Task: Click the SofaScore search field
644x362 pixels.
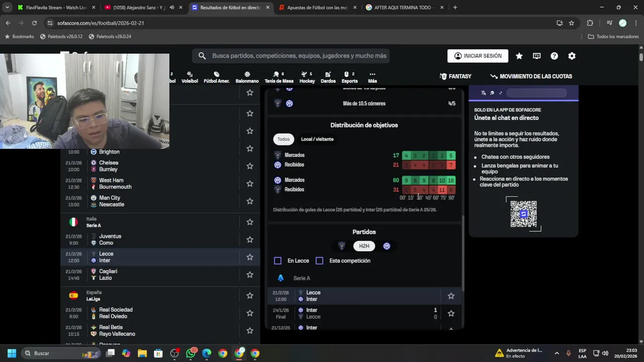Action: pyautogui.click(x=291, y=56)
